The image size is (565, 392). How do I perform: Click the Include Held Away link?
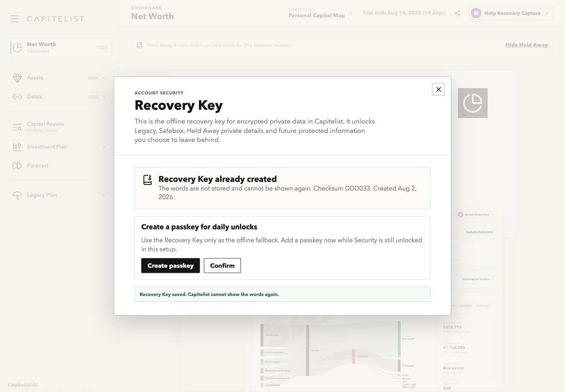[x=480, y=232]
